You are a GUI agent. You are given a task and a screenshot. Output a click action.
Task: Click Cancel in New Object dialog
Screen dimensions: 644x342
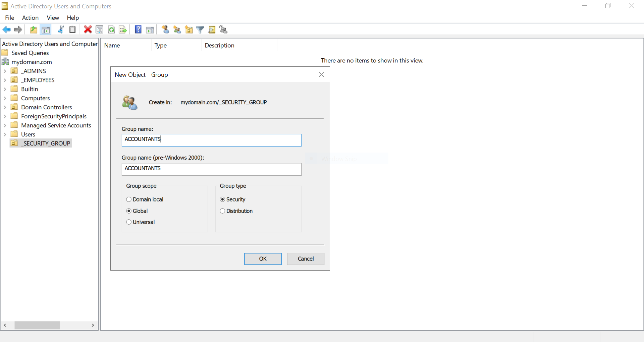(x=306, y=259)
